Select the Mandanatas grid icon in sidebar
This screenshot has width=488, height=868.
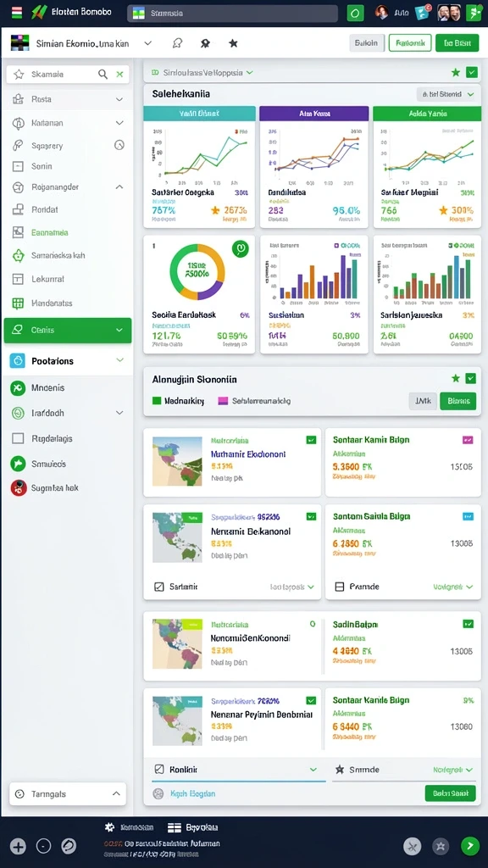[18, 303]
